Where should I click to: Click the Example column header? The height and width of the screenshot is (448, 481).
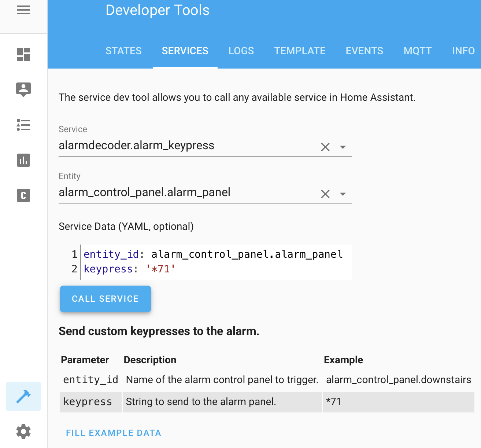point(343,360)
